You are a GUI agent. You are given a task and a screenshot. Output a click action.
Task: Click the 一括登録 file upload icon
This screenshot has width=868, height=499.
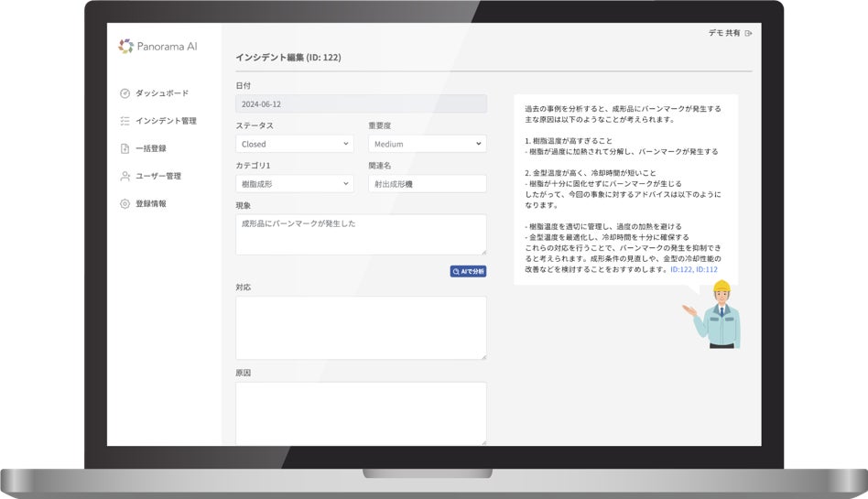(x=125, y=148)
